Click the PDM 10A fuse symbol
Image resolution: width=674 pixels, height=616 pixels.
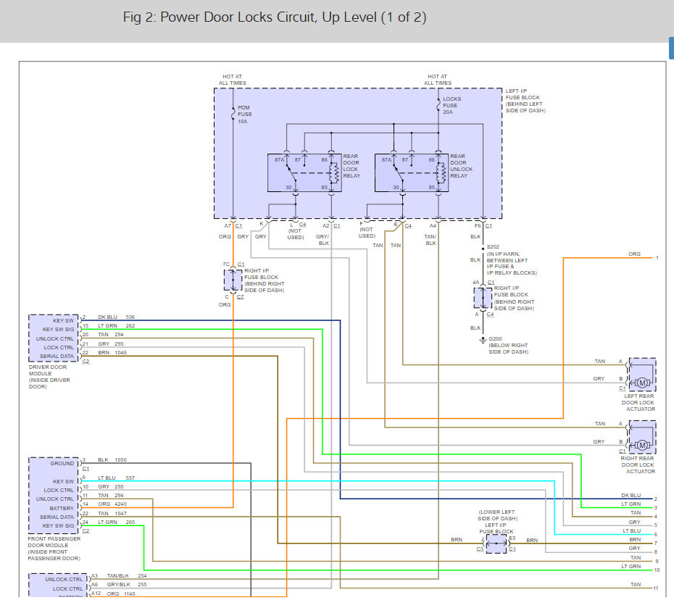coord(233,113)
